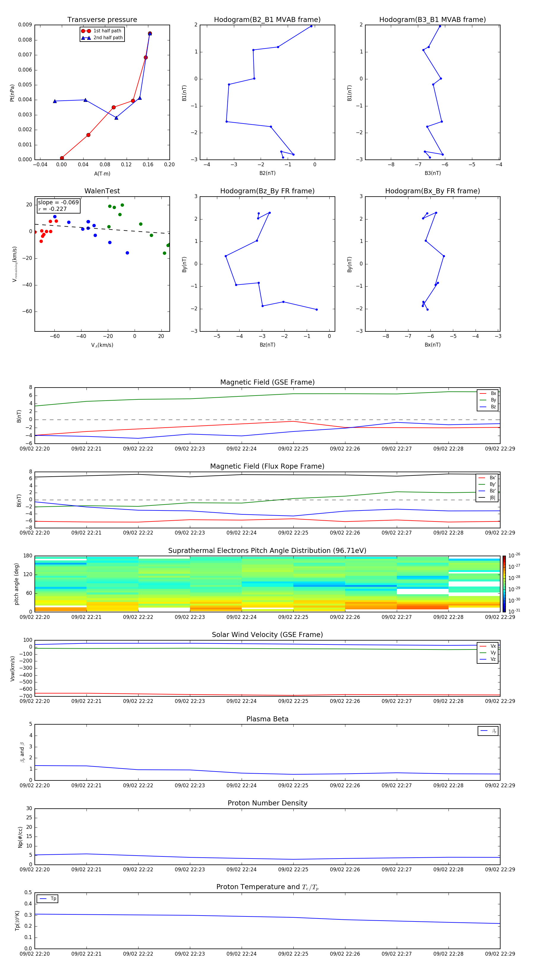Click the 'Vsw(km/s)' axis label

pyautogui.click(x=12, y=668)
